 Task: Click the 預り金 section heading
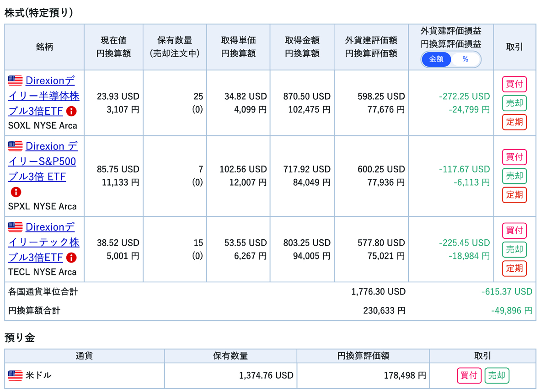click(x=20, y=338)
